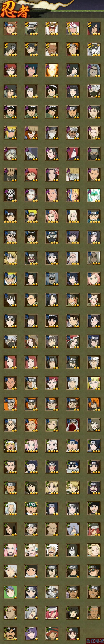Choose B-rank Rock Lee with bowl haircut
Image resolution: width=104 pixels, height=644 pixels.
tap(31, 237)
